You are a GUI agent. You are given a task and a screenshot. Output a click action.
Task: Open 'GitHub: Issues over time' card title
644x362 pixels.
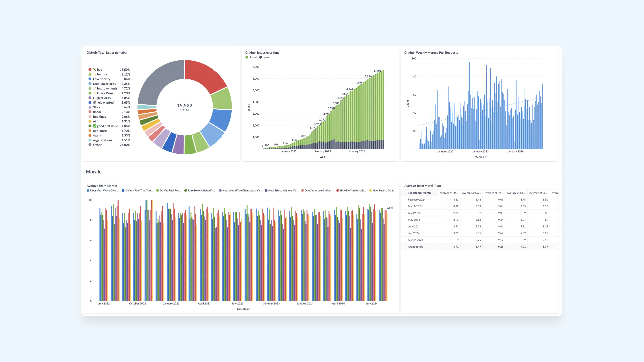tap(262, 52)
